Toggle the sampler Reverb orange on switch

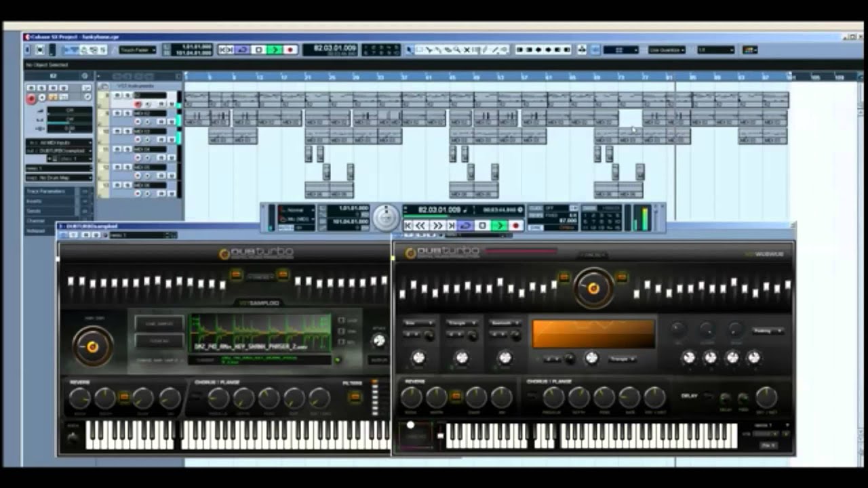coord(124,397)
